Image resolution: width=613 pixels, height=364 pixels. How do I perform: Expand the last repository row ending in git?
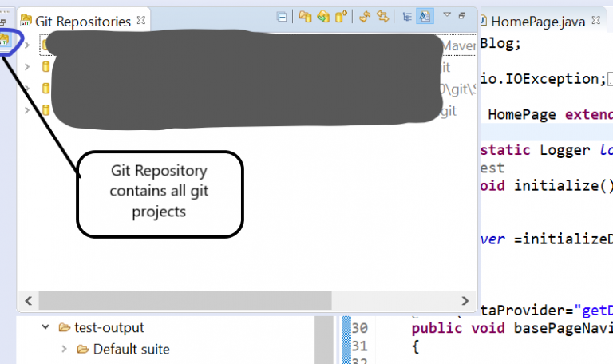tap(27, 110)
